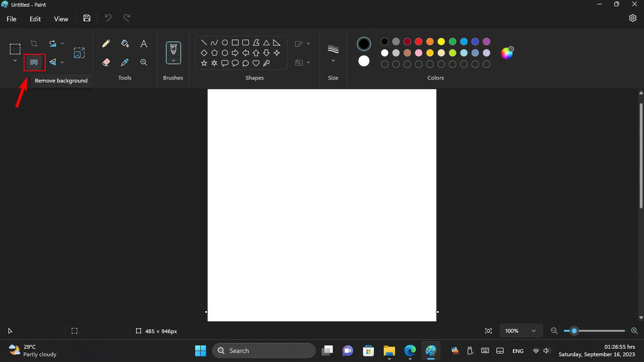Image resolution: width=644 pixels, height=362 pixels.
Task: Open the weather widget showing 29°C
Action: tap(33, 350)
